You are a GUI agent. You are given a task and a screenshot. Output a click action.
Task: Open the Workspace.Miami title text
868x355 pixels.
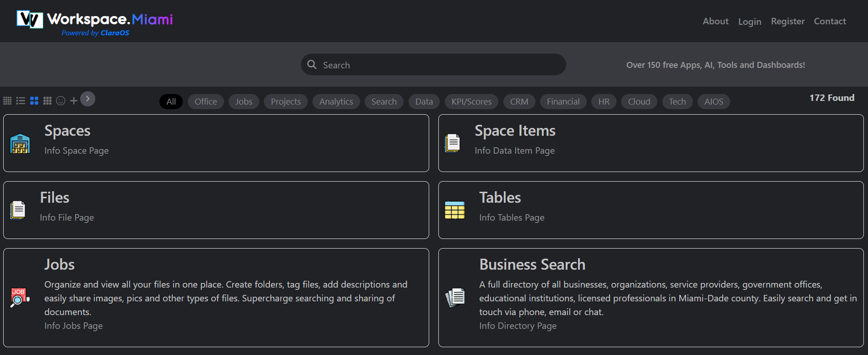(x=110, y=19)
